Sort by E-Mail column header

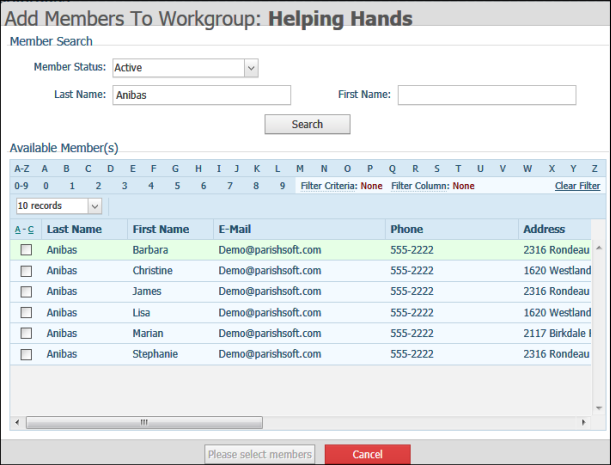point(235,229)
